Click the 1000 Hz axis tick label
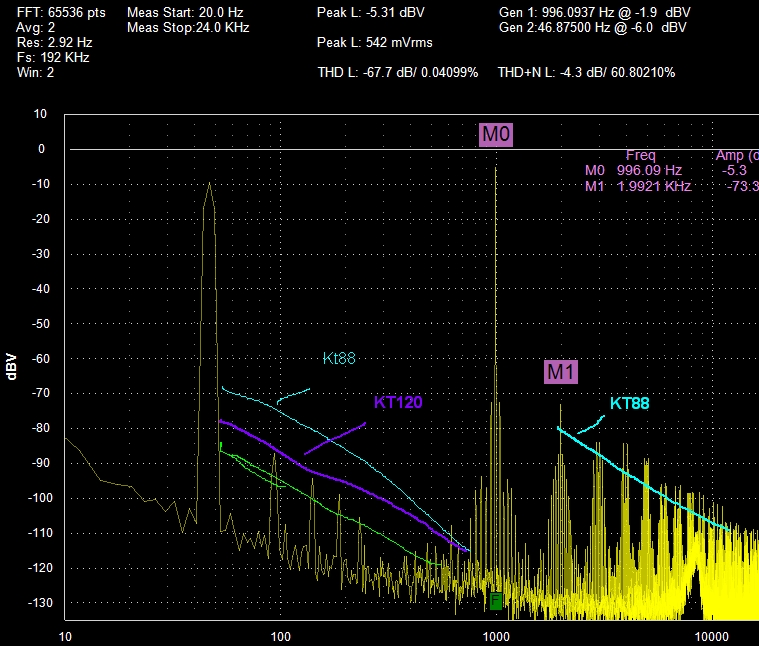 coord(496,636)
